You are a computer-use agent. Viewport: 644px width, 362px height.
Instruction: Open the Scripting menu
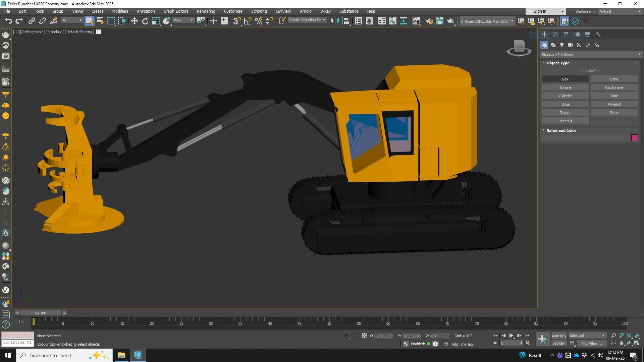point(259,11)
